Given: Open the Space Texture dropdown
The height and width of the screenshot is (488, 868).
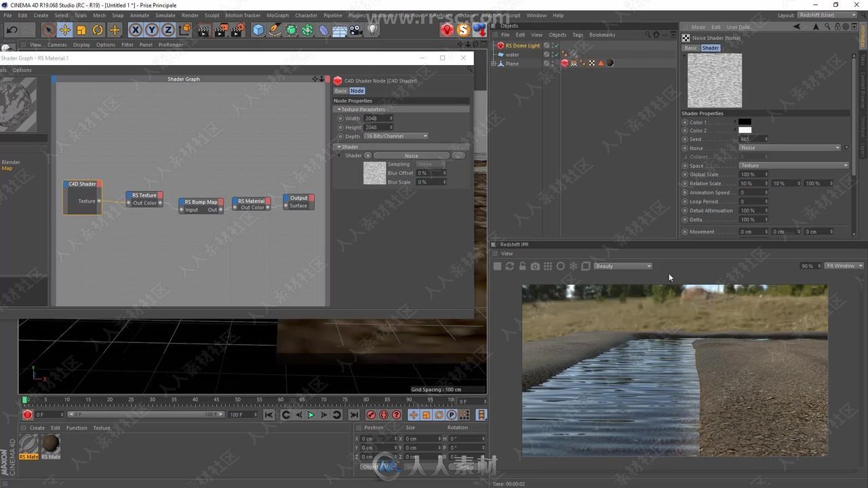Looking at the screenshot, I should tap(793, 165).
